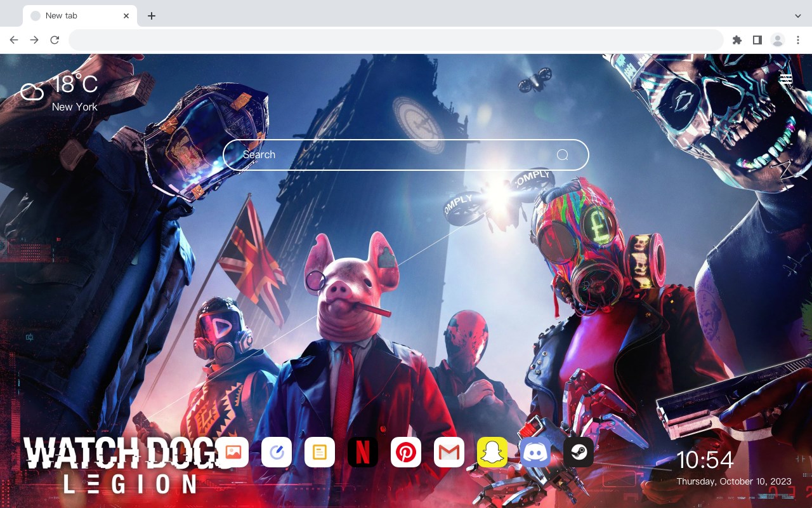Screen dimensions: 812x508
Task: Open the Extensions puzzle icon
Action: coord(737,40)
